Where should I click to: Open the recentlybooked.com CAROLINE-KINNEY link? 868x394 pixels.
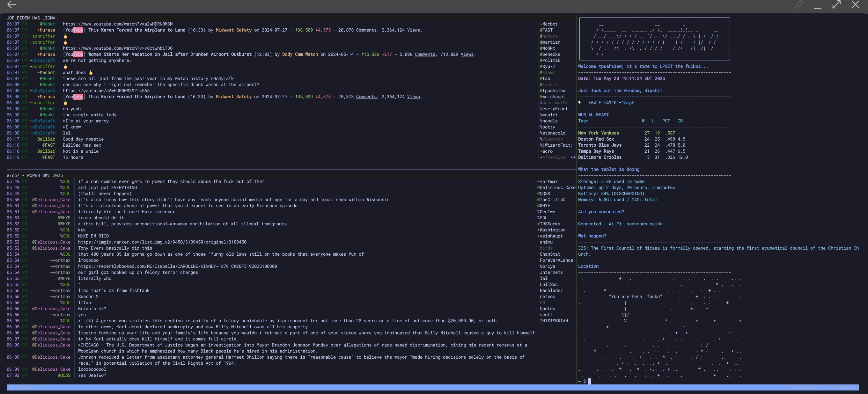click(x=178, y=266)
